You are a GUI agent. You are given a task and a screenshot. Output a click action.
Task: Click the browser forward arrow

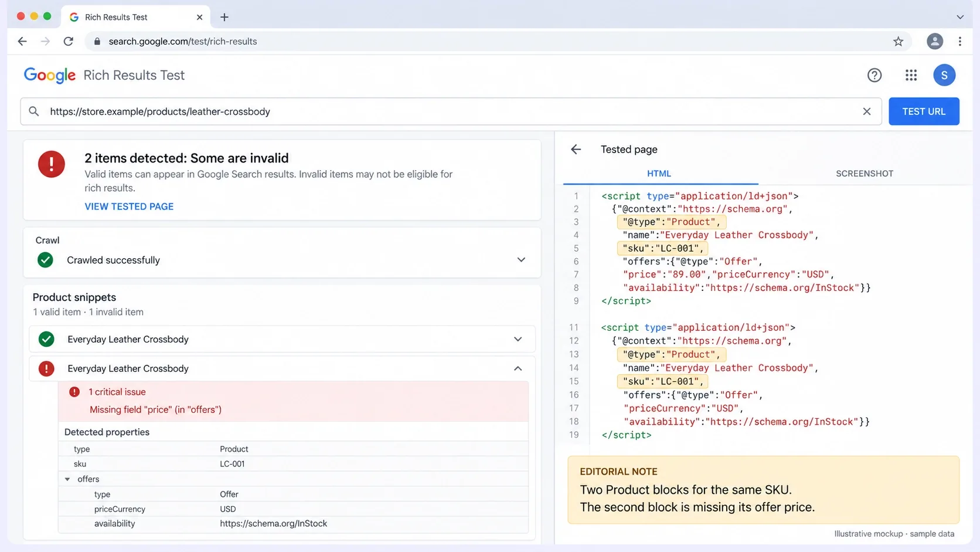(45, 41)
